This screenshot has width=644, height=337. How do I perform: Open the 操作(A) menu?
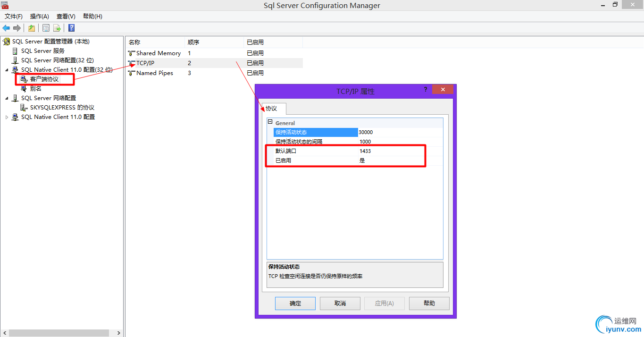tap(40, 17)
